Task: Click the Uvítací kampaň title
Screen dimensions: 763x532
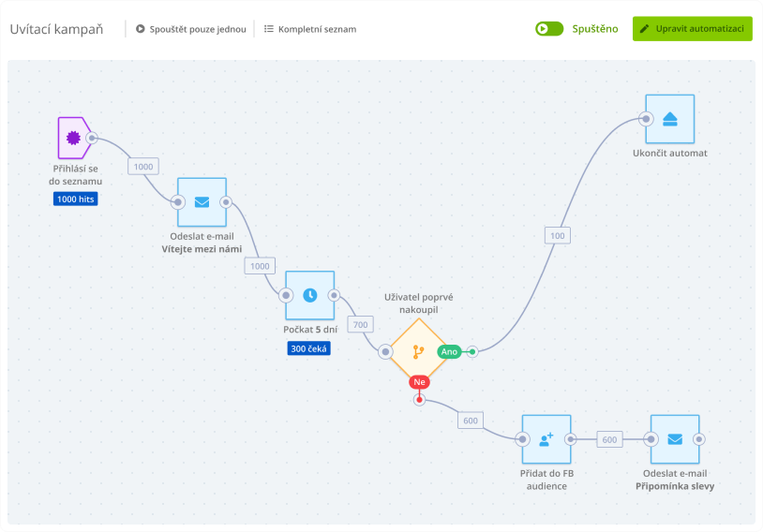Action: pyautogui.click(x=57, y=29)
